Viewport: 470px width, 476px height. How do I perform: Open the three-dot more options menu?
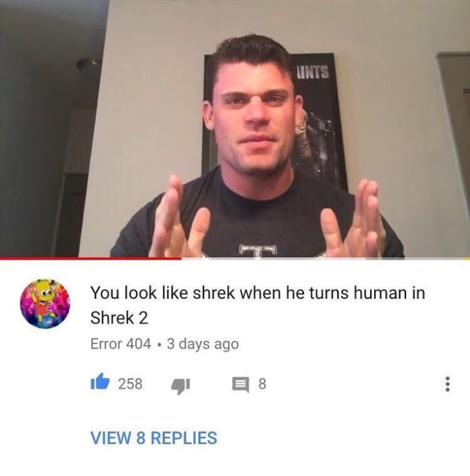point(447,384)
